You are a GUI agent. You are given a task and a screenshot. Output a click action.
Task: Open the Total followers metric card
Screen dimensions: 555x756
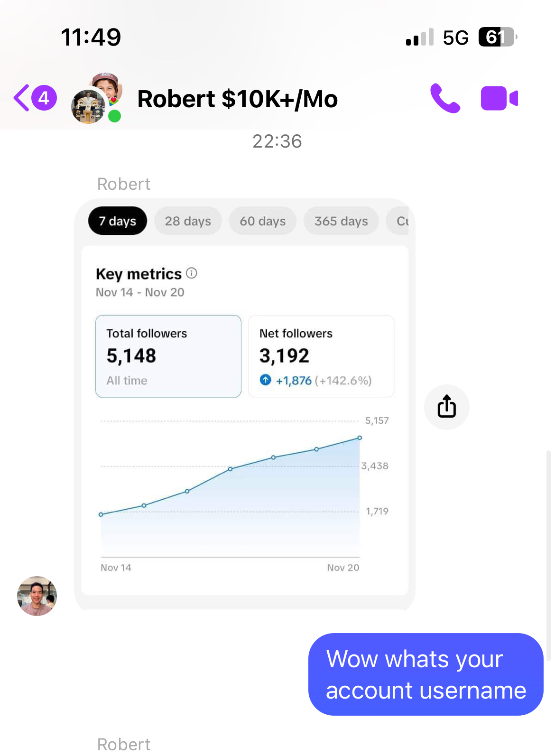168,356
